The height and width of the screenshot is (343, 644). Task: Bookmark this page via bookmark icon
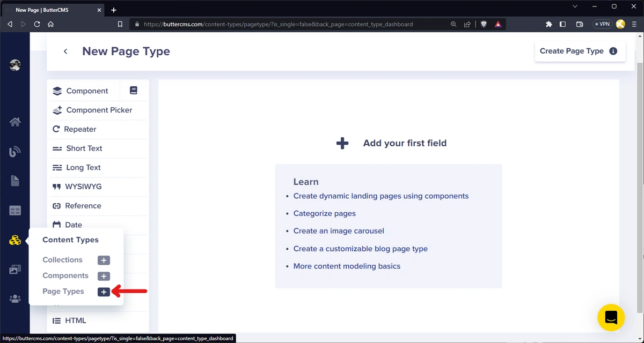pos(120,24)
